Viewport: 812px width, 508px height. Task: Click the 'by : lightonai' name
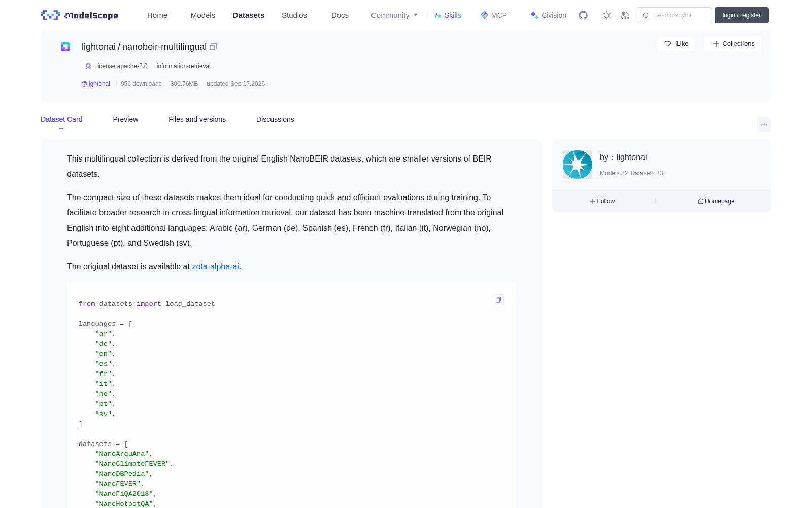click(623, 157)
